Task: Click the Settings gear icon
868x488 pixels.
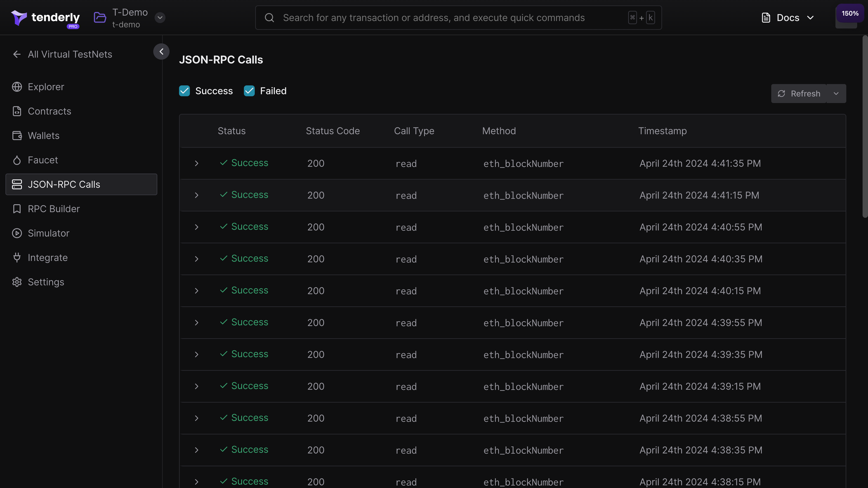Action: (17, 282)
